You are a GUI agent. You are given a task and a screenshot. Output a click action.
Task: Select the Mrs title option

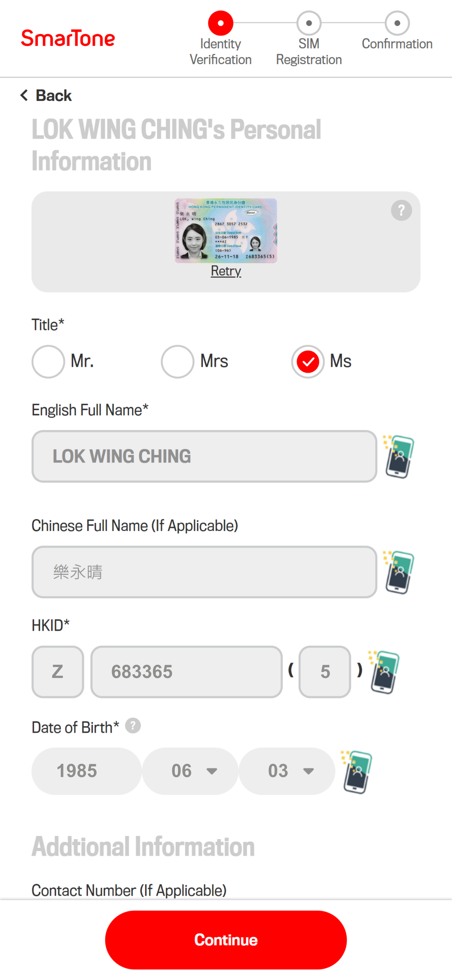tap(178, 361)
